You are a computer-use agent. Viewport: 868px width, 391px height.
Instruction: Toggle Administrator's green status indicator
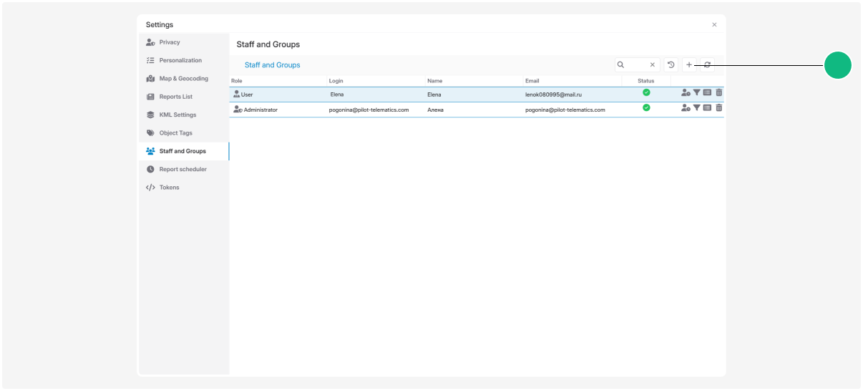(646, 107)
